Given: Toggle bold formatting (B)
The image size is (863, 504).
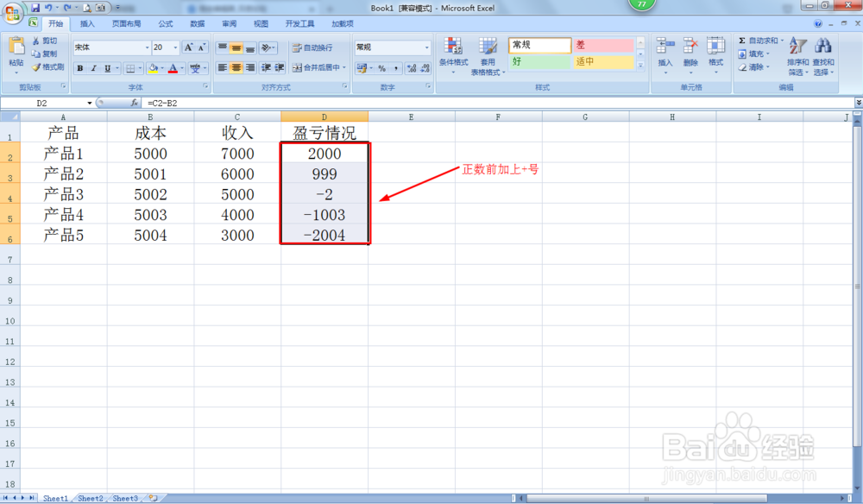Looking at the screenshot, I should (80, 68).
